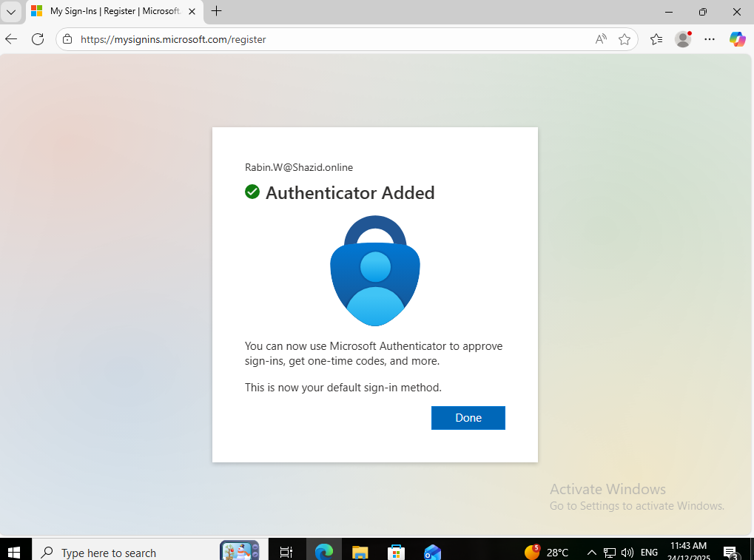Click the Rabin.W@Shazid.online account text

299,167
